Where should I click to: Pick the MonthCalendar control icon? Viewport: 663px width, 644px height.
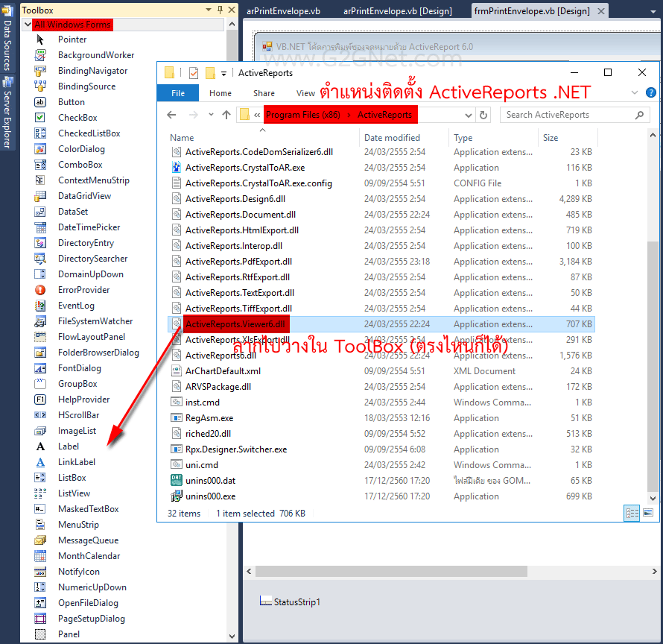[40, 556]
